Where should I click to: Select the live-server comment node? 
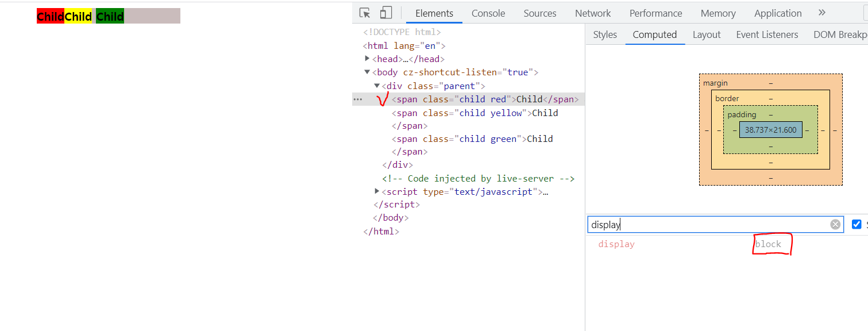479,179
